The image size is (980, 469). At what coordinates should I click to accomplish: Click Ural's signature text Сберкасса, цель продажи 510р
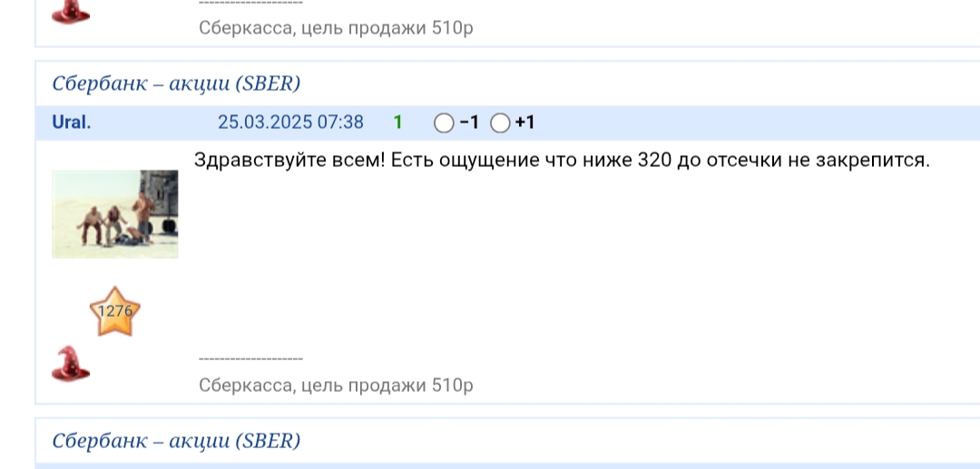(336, 386)
